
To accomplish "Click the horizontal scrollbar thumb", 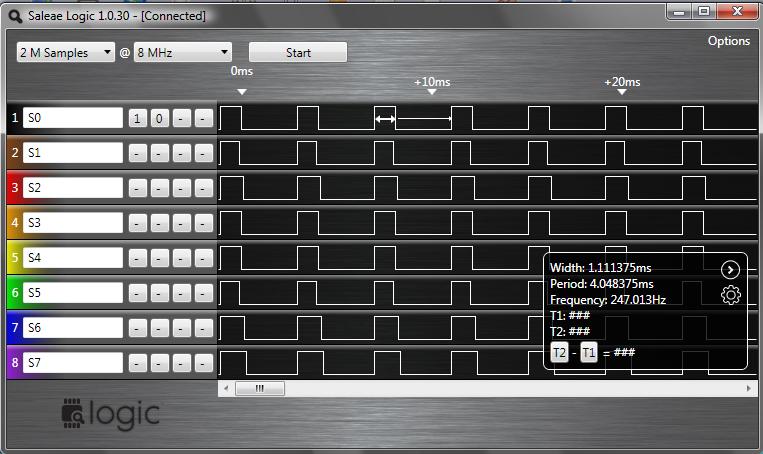I will point(259,388).
